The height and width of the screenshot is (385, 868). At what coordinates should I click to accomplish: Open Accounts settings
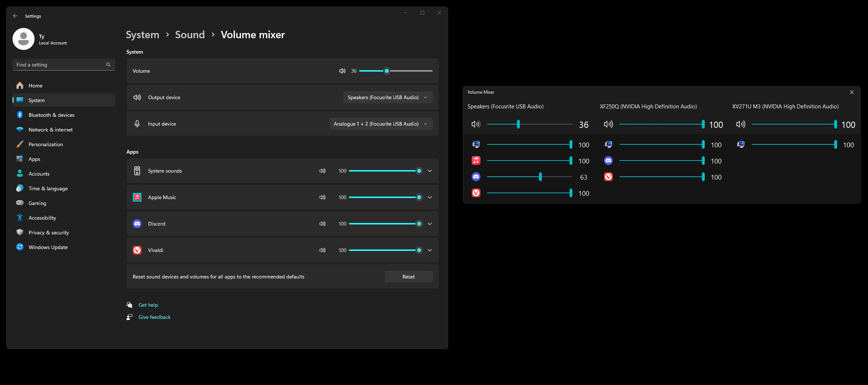[x=64, y=174]
